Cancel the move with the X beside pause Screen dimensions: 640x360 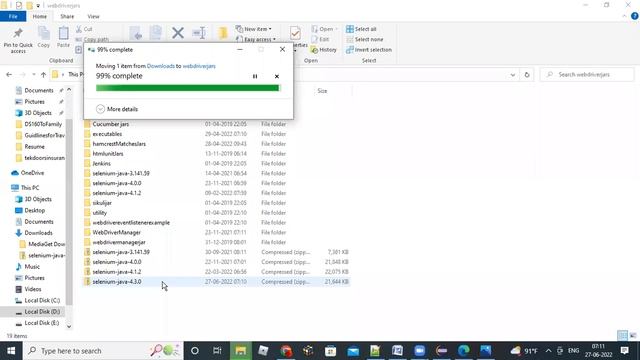coord(277,76)
